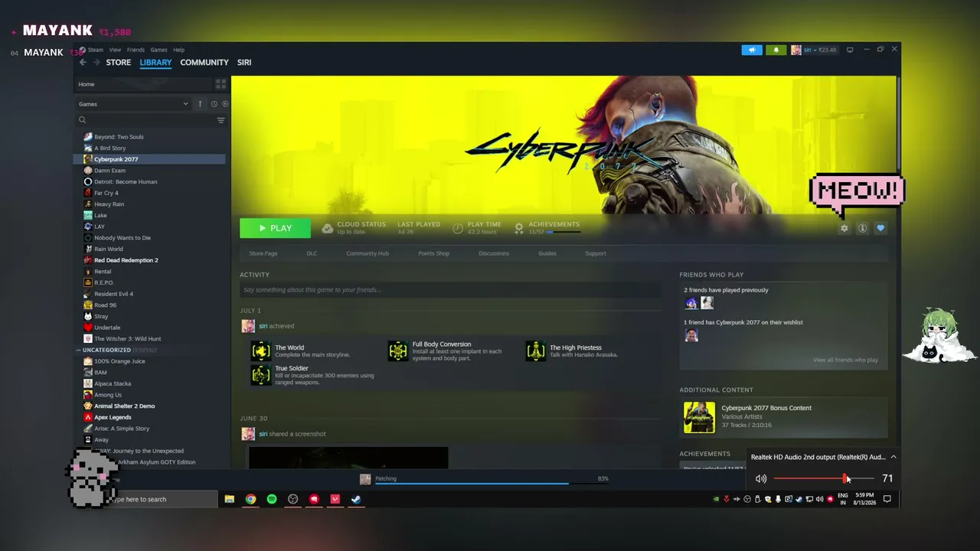Click True Soldier achievement icon
Viewport: 980px width, 551px height.
[x=261, y=375]
